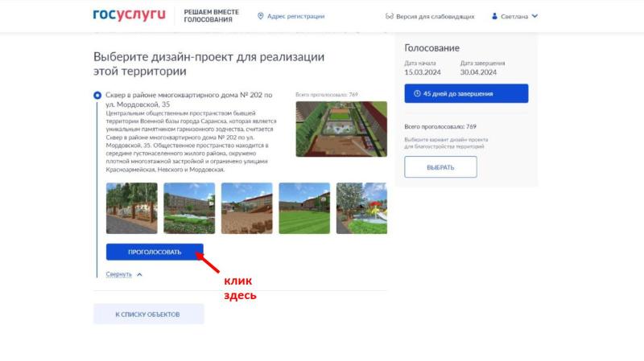Click the glasses accessibility icon

pyautogui.click(x=390, y=16)
